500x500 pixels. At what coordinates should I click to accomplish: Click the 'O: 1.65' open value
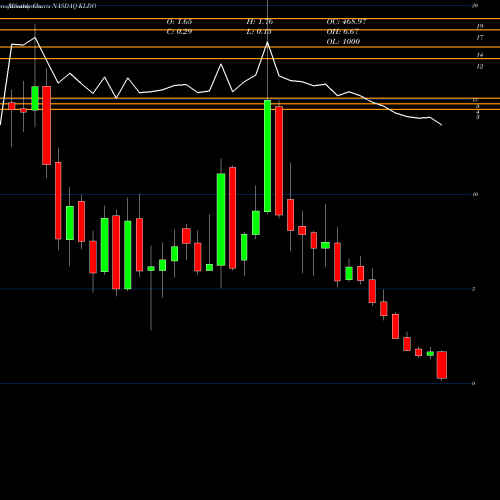179,22
